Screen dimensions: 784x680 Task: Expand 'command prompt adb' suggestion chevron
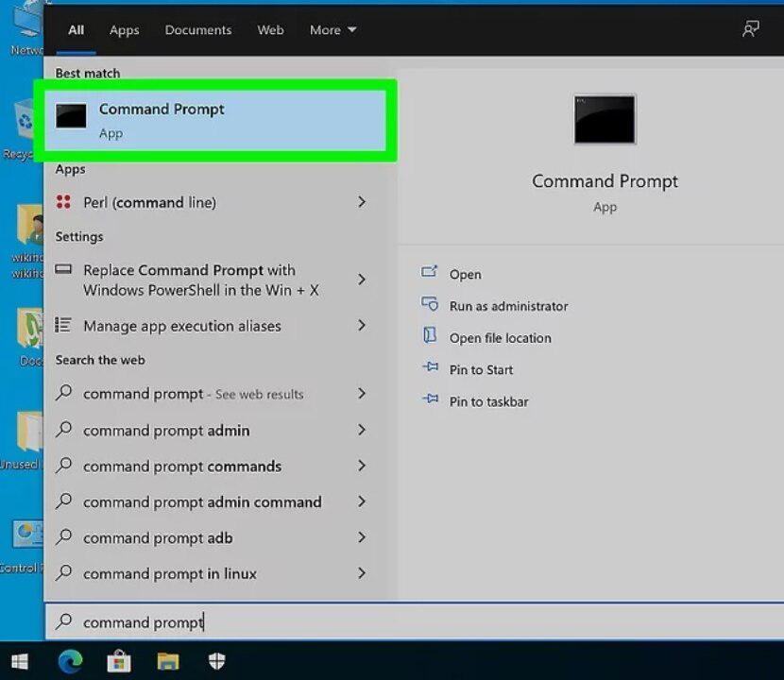[x=362, y=537]
